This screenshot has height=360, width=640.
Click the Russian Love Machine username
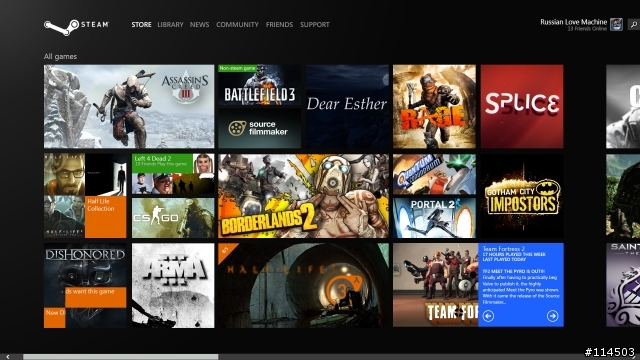[x=573, y=22]
